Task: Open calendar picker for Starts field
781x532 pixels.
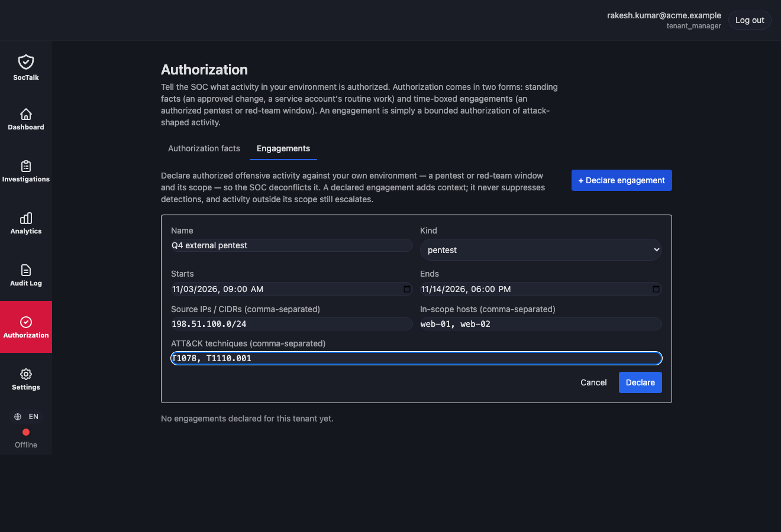Action: 407,289
